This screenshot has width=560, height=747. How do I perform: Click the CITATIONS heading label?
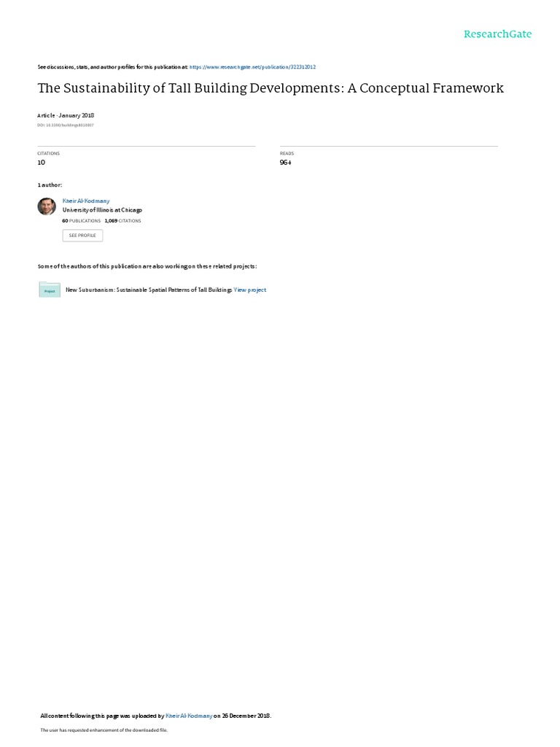49,153
